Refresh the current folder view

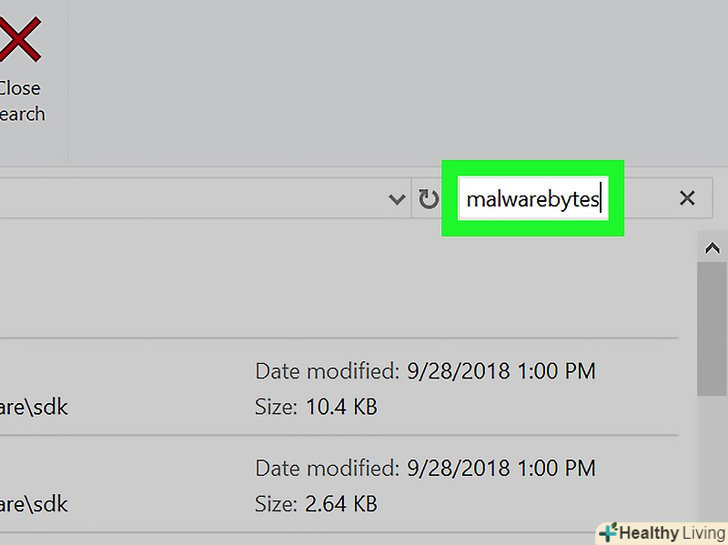(x=428, y=200)
